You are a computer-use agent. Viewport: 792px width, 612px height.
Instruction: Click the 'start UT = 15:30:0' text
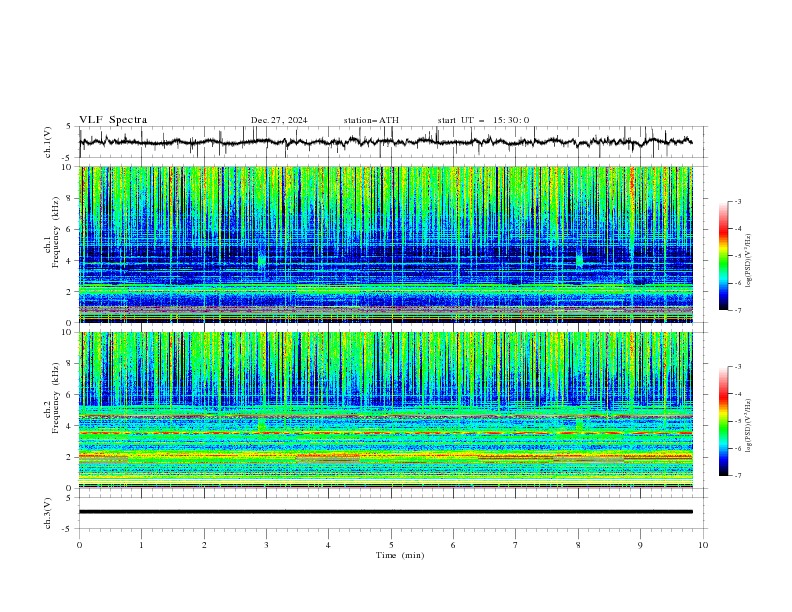[483, 120]
